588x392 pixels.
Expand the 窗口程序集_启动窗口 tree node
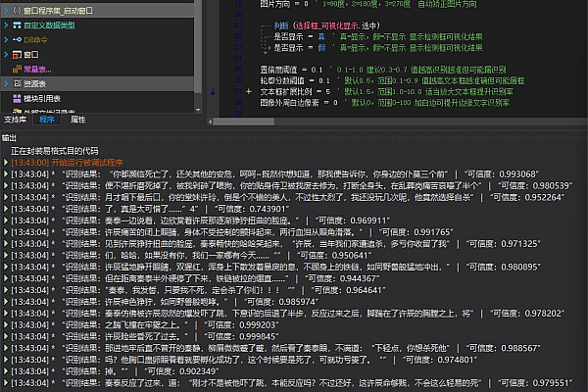6,11
